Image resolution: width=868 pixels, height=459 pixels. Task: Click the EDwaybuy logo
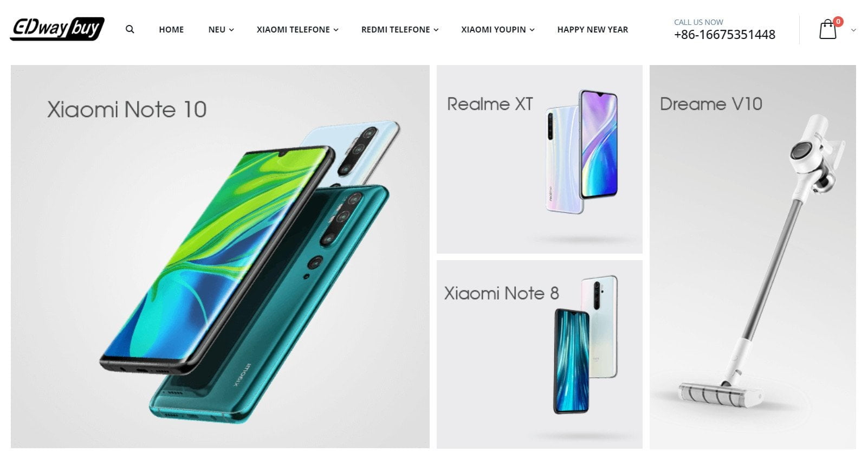57,29
